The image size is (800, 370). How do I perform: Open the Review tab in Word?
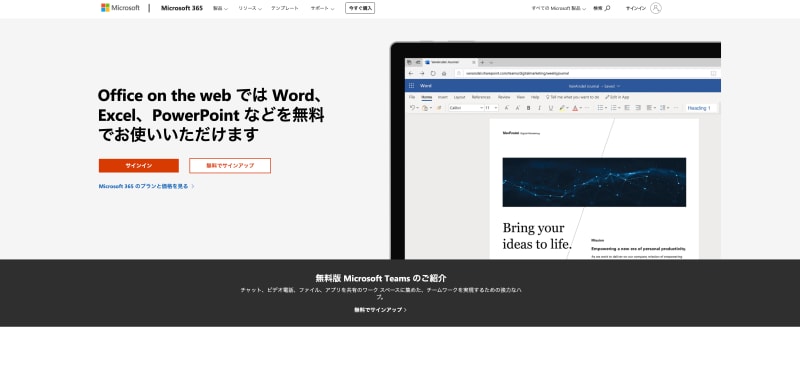[x=504, y=97]
